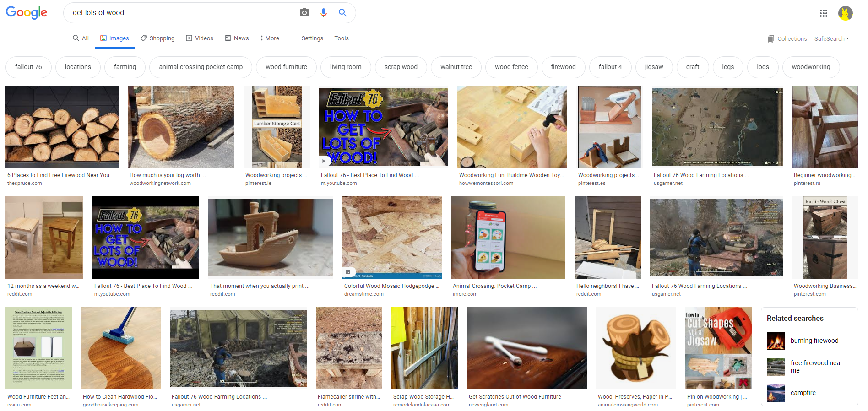Open the Tools options
Viewport: 868px width, 411px height.
pos(342,38)
